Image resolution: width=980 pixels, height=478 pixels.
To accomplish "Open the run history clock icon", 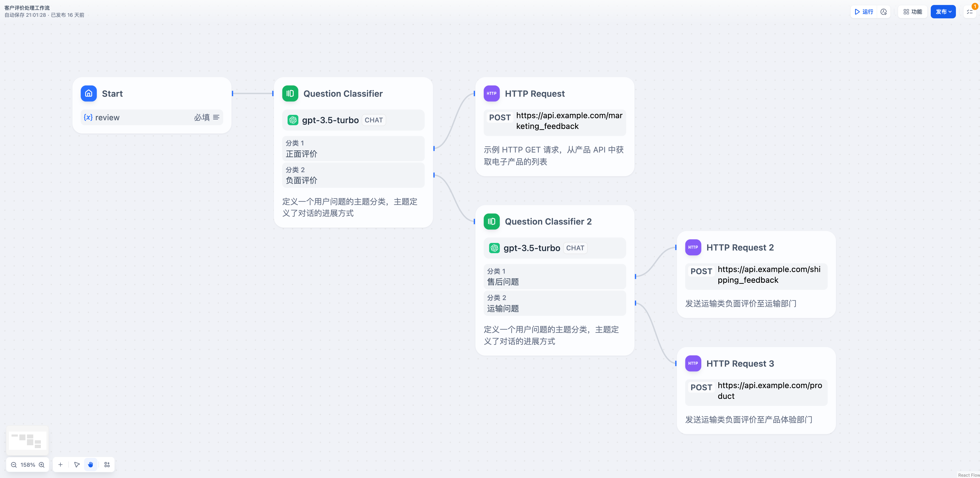I will [x=883, y=12].
